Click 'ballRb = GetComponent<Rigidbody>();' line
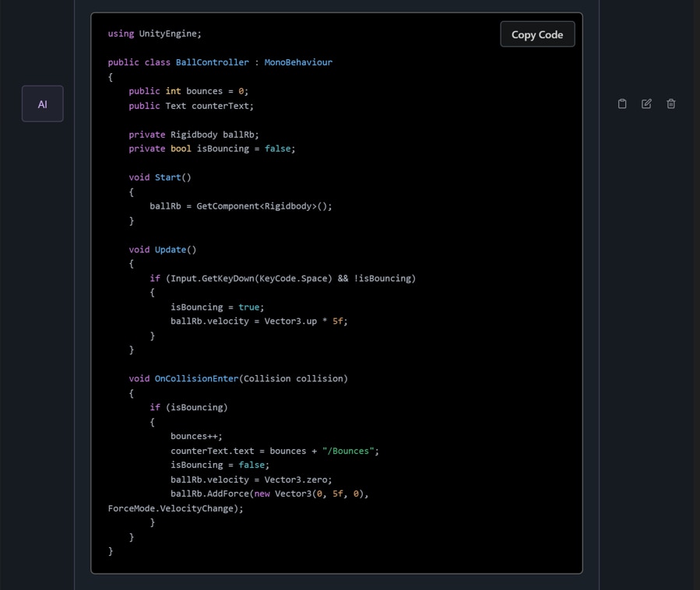700x590 pixels. point(241,206)
